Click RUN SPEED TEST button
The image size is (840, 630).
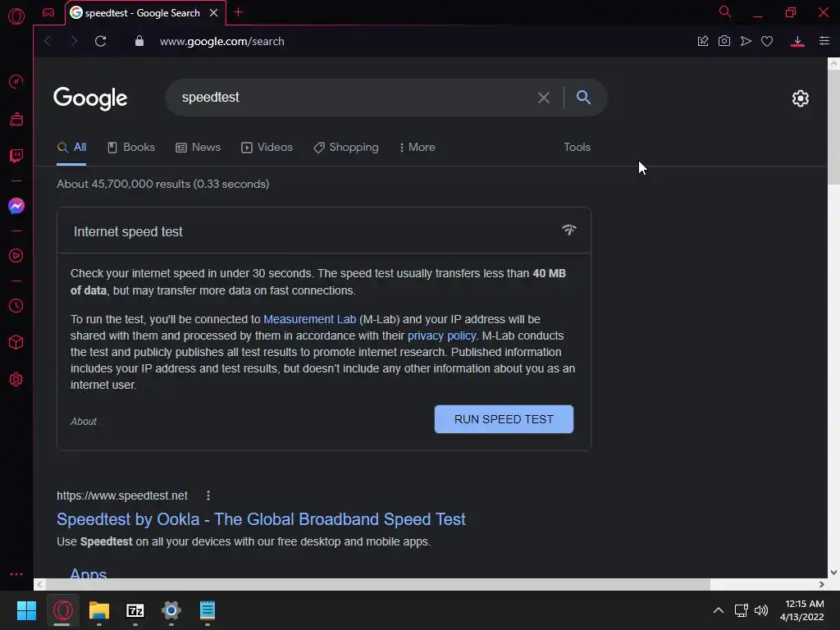pyautogui.click(x=504, y=419)
